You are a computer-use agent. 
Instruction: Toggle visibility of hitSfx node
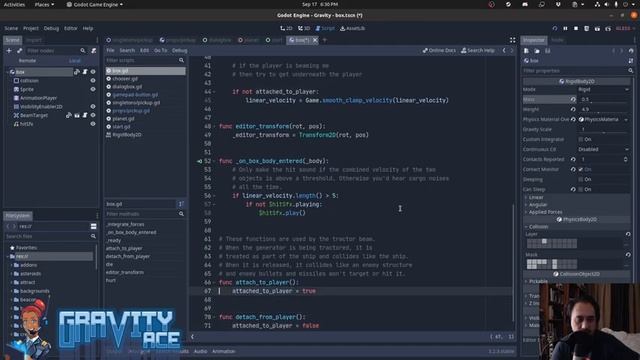point(93,124)
